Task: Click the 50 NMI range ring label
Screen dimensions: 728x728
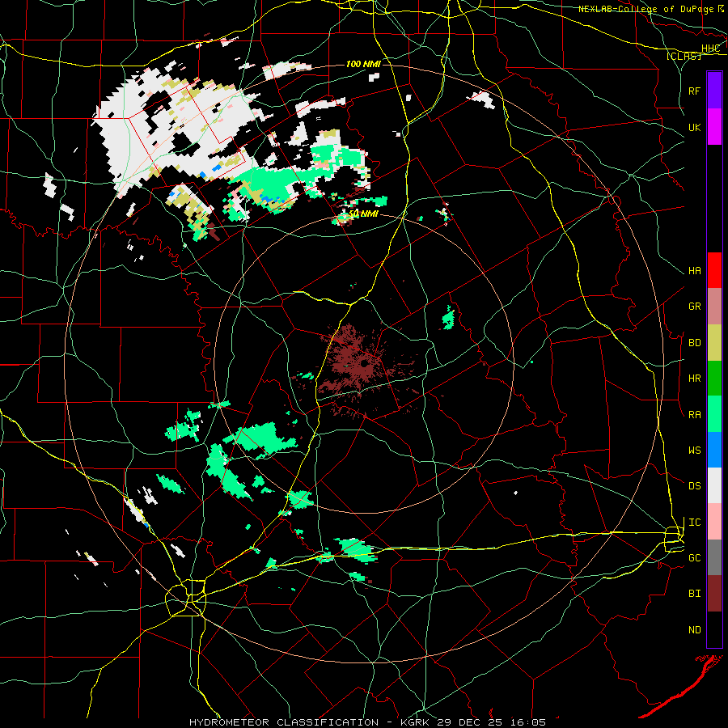Action: click(363, 214)
